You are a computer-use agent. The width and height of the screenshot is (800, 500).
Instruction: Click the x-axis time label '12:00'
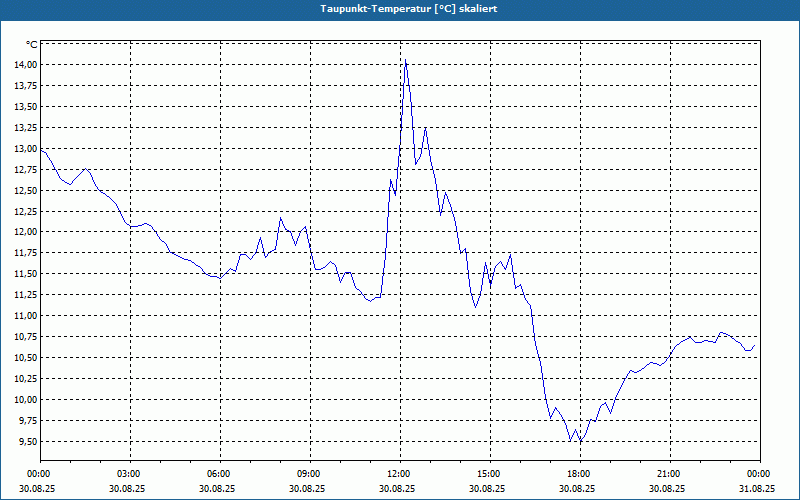point(397,474)
